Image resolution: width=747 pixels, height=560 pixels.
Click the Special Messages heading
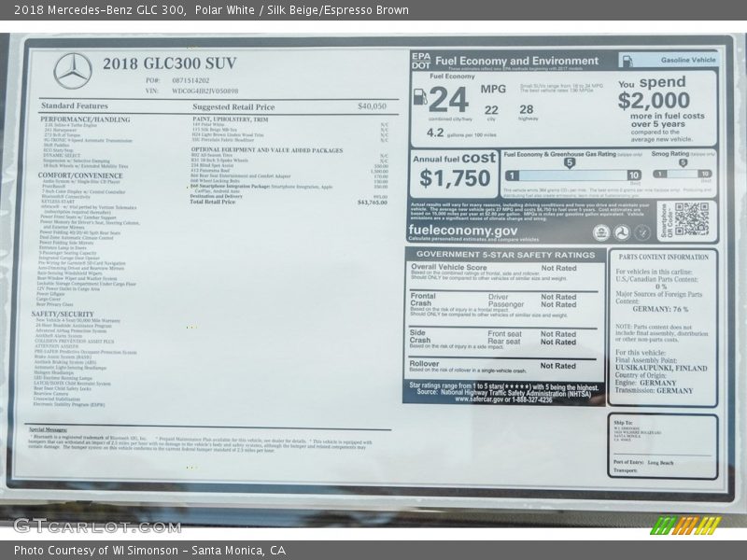(48, 429)
